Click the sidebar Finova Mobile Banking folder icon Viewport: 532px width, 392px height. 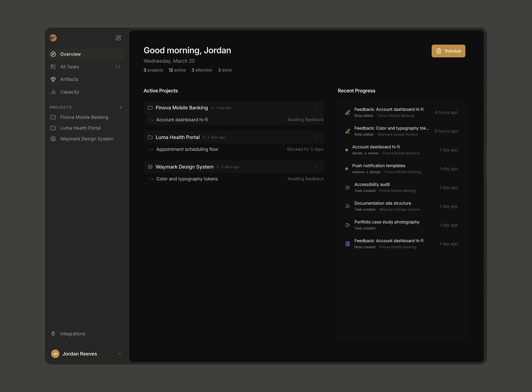point(53,117)
